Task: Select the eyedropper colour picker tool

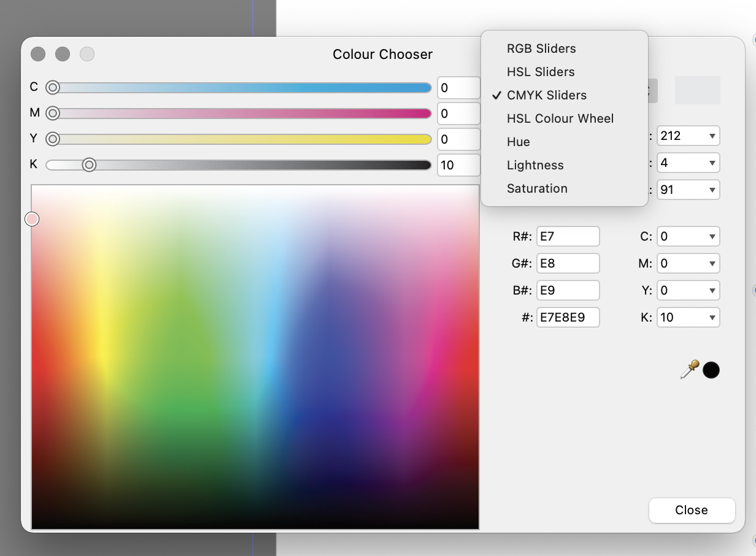Action: [x=690, y=369]
